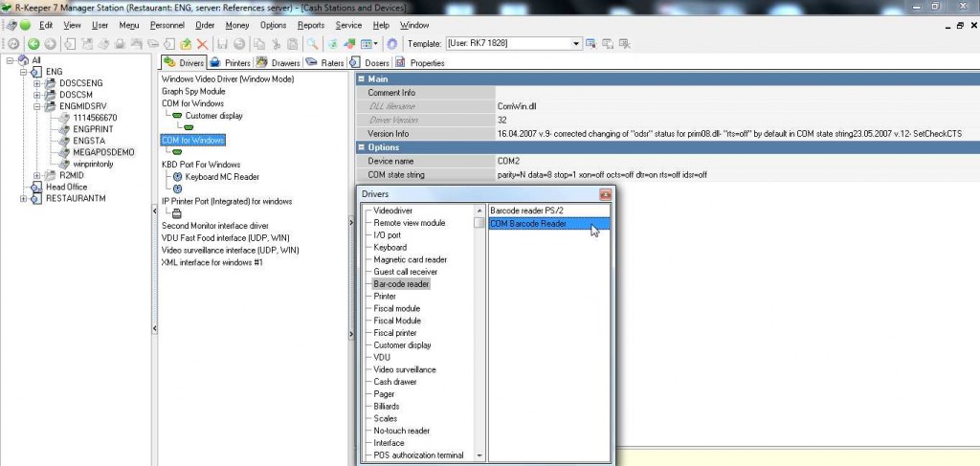This screenshot has height=466, width=980.
Task: Click the refresh icon in the toolbar
Action: 13,44
